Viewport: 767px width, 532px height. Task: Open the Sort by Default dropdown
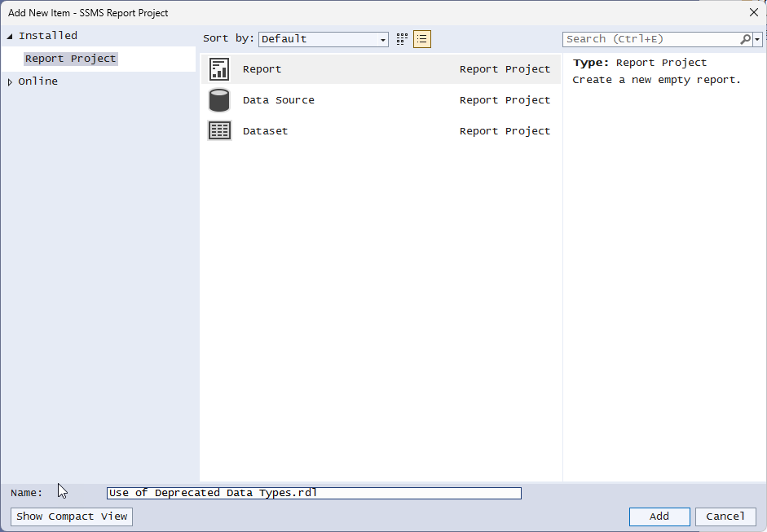pyautogui.click(x=324, y=39)
